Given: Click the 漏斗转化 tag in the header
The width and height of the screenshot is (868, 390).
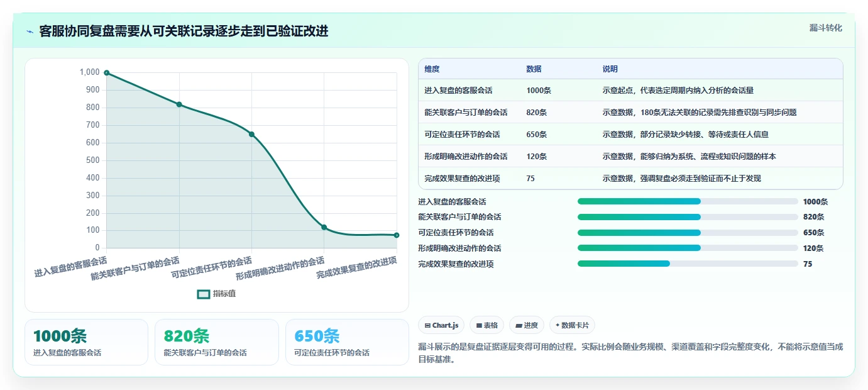Looking at the screenshot, I should [825, 28].
